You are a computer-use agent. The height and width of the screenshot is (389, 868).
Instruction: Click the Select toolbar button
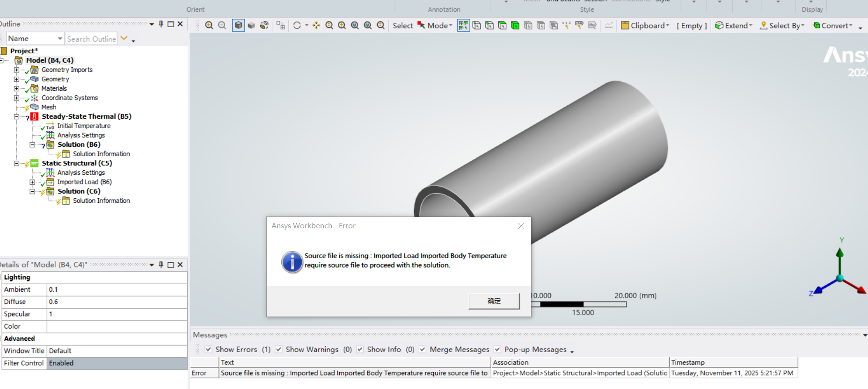[403, 26]
